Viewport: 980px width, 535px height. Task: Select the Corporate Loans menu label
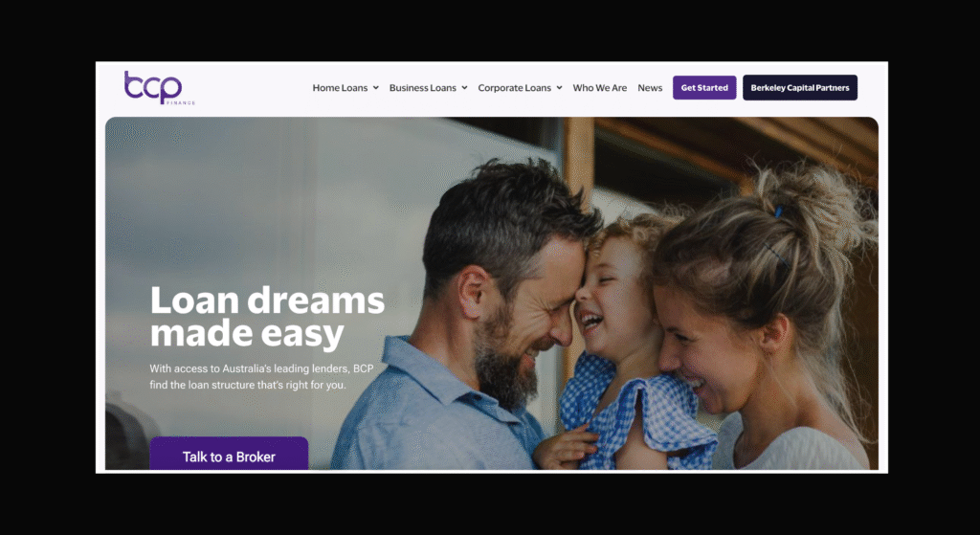(x=514, y=88)
